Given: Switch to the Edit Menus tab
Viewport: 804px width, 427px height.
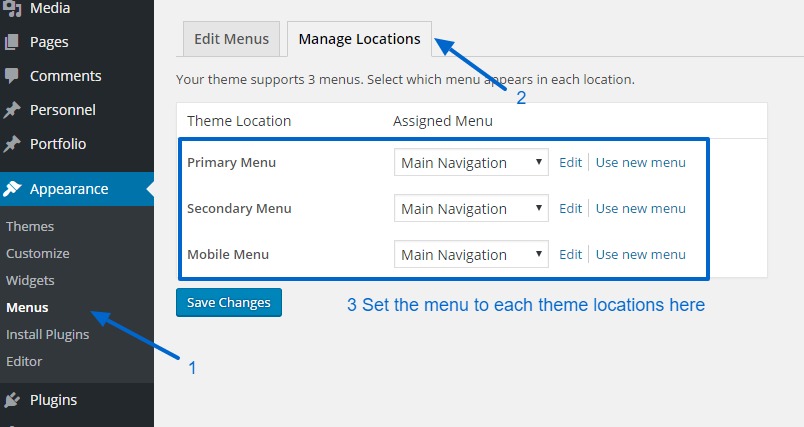Looking at the screenshot, I should click(x=232, y=39).
